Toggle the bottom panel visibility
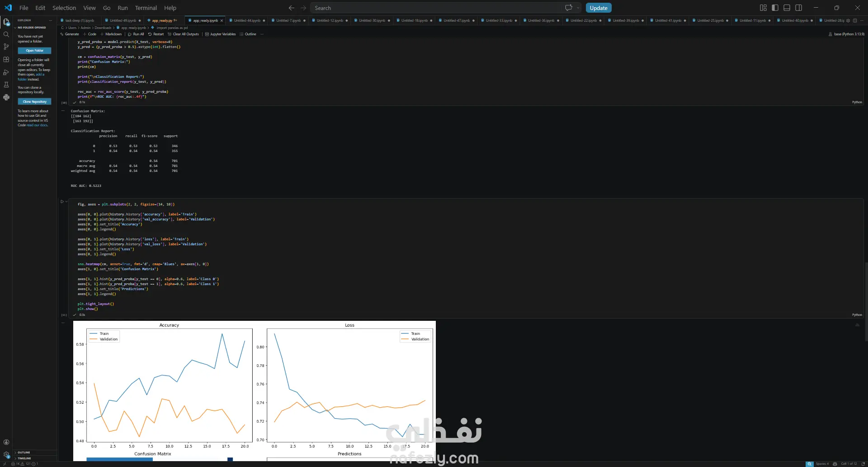The height and width of the screenshot is (467, 868). [x=787, y=8]
